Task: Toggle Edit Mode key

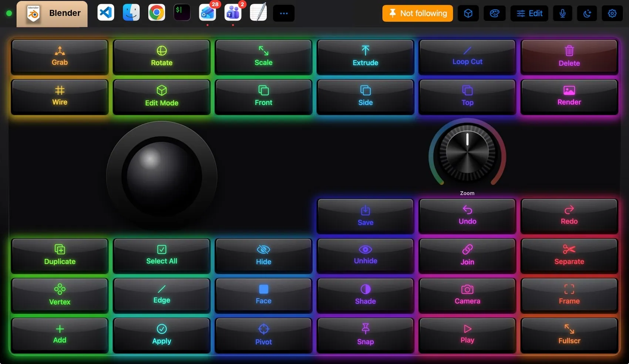Action: [162, 97]
